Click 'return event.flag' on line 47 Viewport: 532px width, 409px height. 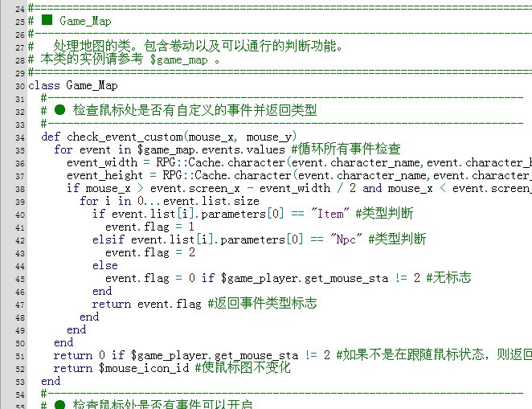146,304
